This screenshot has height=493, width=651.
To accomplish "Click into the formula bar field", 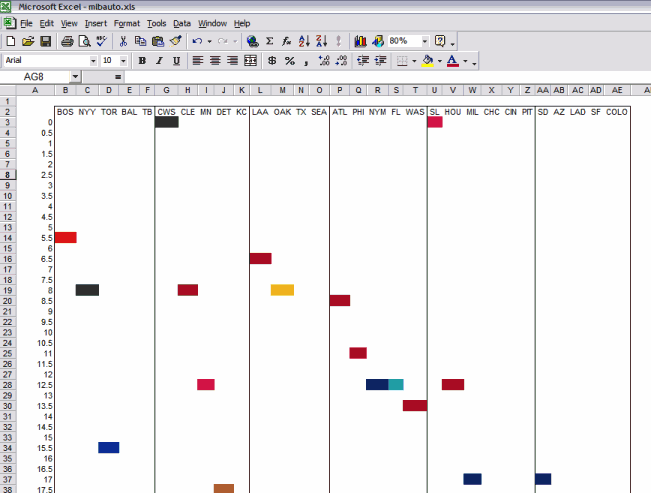I will coord(386,77).
